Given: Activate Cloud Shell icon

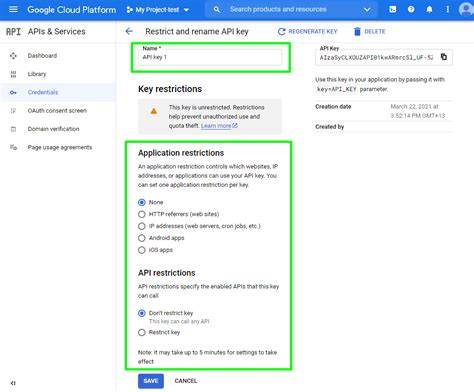Looking at the screenshot, I should tap(393, 9).
